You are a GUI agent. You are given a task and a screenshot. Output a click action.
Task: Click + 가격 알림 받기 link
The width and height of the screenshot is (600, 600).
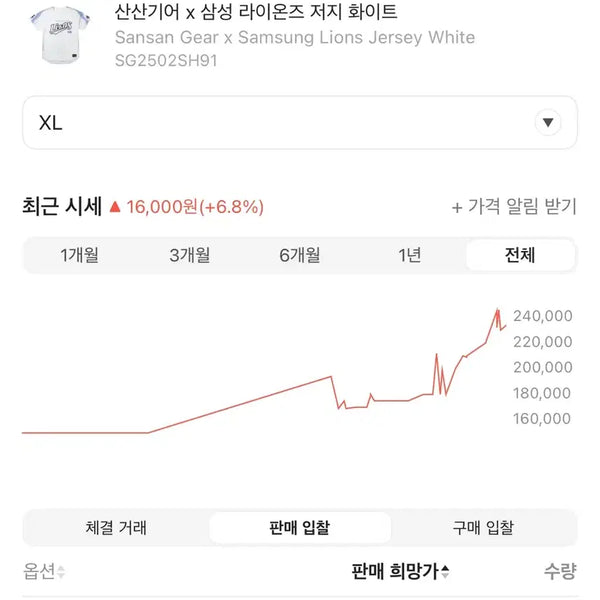(514, 207)
